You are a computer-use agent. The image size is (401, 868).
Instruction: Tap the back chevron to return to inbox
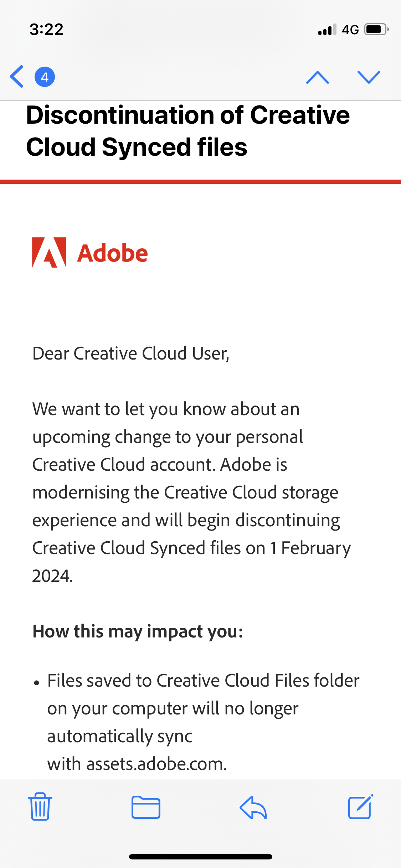pyautogui.click(x=17, y=77)
